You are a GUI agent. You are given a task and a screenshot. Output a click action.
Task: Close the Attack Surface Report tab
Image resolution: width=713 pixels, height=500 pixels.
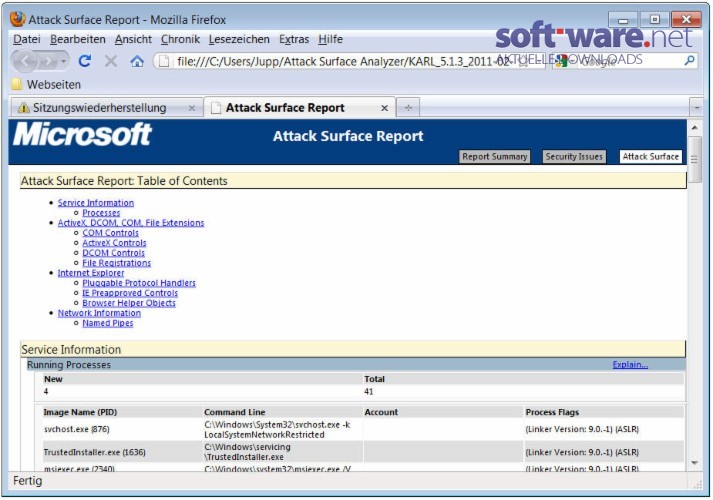click(x=385, y=108)
